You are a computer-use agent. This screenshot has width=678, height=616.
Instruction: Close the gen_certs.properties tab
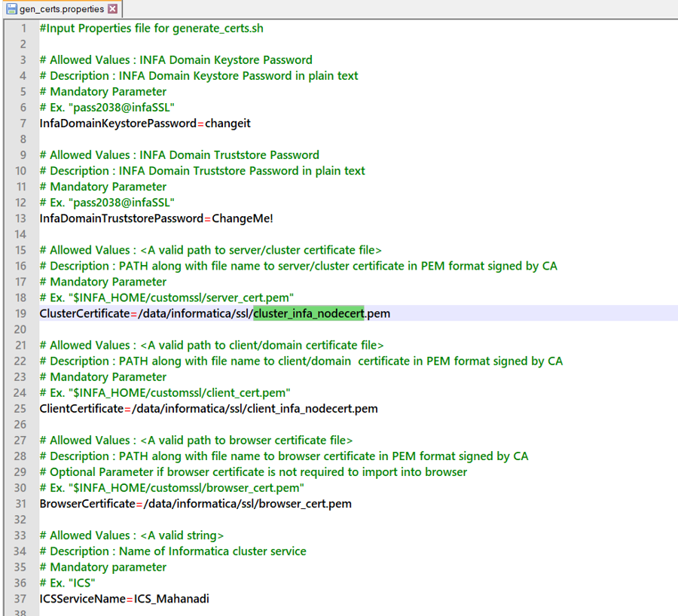coord(113,8)
